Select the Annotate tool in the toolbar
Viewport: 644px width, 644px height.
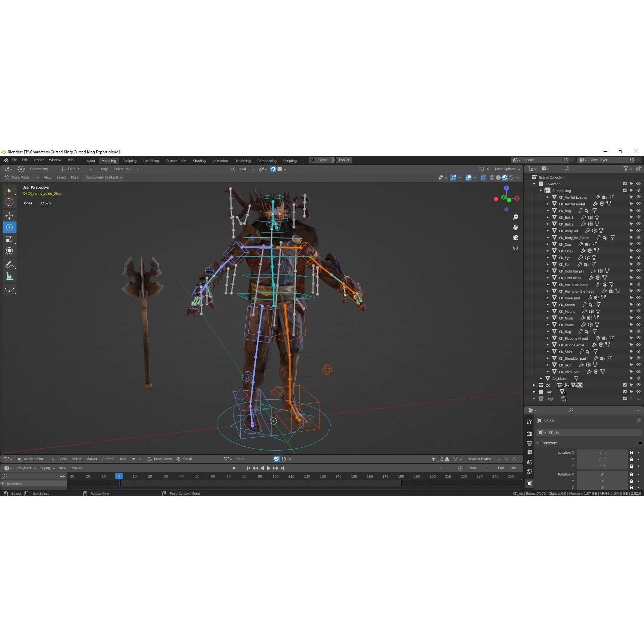9,264
